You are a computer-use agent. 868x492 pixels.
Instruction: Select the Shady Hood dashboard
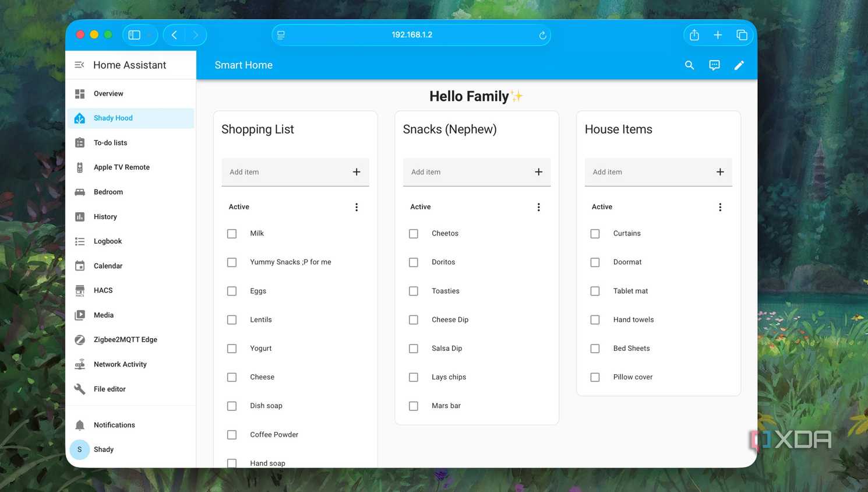[x=130, y=118]
